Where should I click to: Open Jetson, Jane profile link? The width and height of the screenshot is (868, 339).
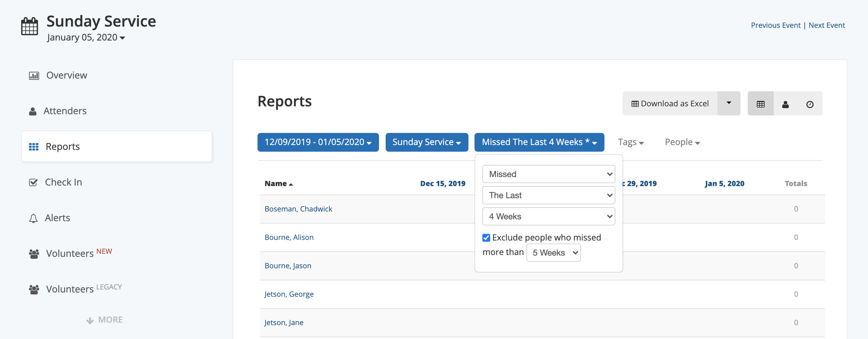tap(284, 322)
